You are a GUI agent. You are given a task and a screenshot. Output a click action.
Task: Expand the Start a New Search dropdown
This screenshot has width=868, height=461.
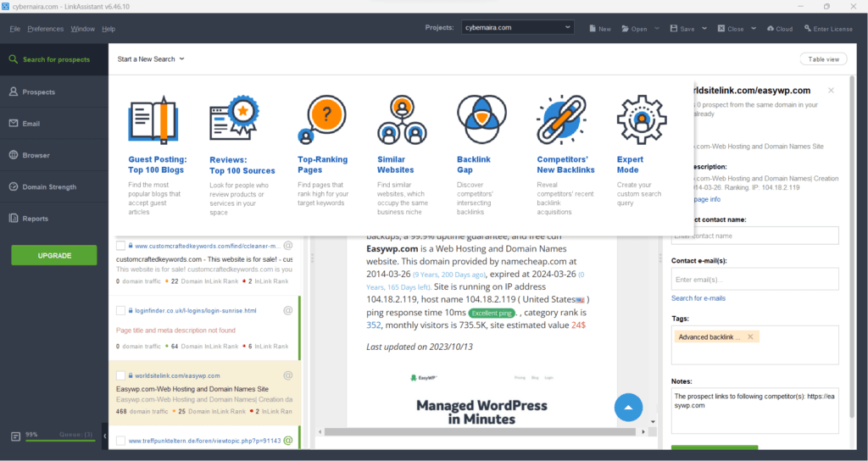click(151, 59)
